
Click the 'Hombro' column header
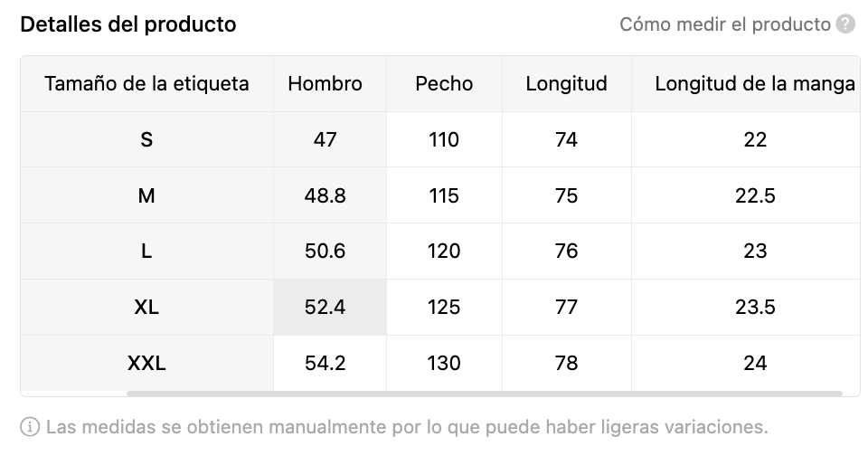coord(325,84)
